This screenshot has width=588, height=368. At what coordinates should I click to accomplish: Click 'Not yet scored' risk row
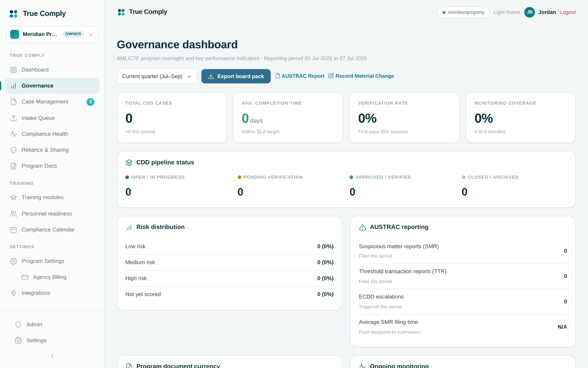[229, 294]
